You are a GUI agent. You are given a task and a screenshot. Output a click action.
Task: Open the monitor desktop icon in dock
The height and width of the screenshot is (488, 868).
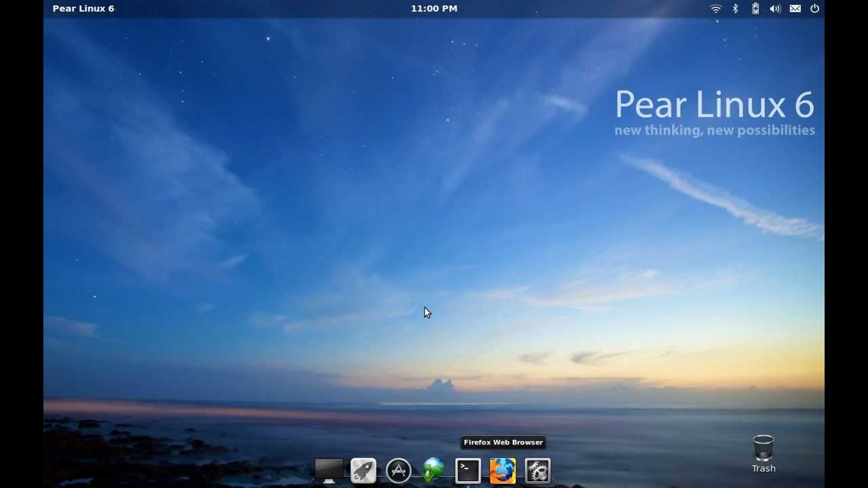329,470
